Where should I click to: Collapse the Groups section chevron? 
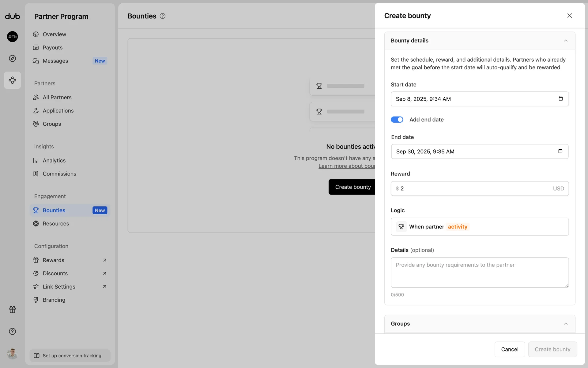[x=565, y=324]
